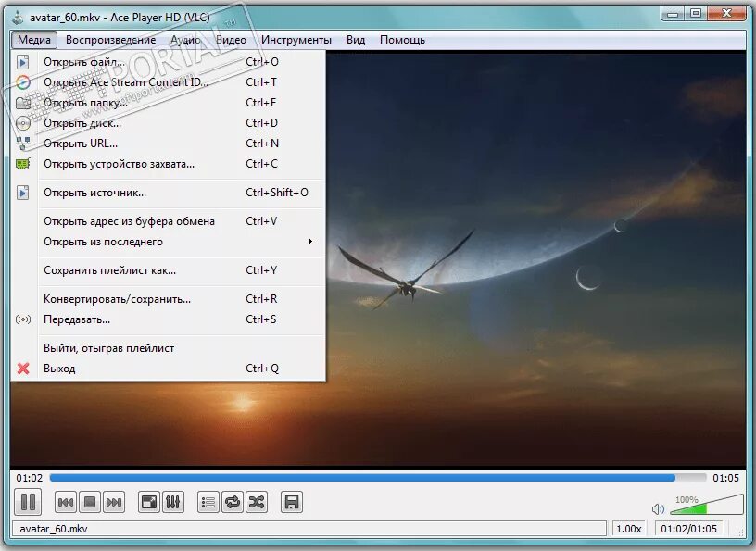Close the Ace Player HD window

(x=726, y=14)
